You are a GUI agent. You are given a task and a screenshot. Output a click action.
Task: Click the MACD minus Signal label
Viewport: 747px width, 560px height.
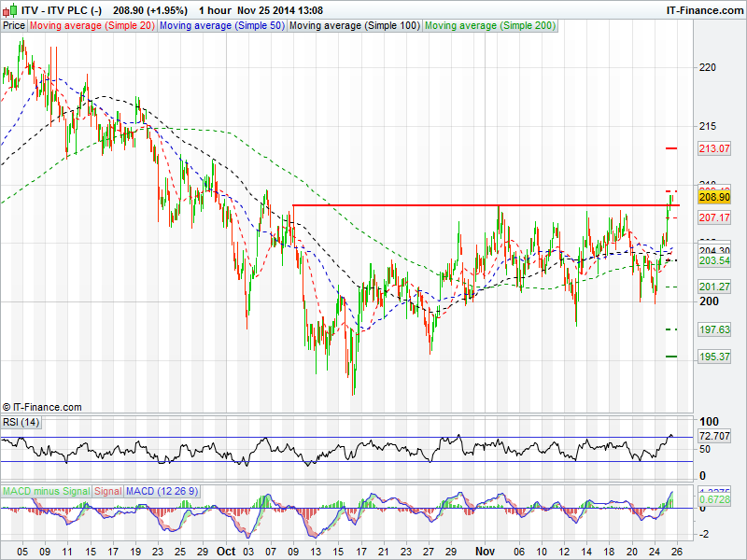(46, 491)
